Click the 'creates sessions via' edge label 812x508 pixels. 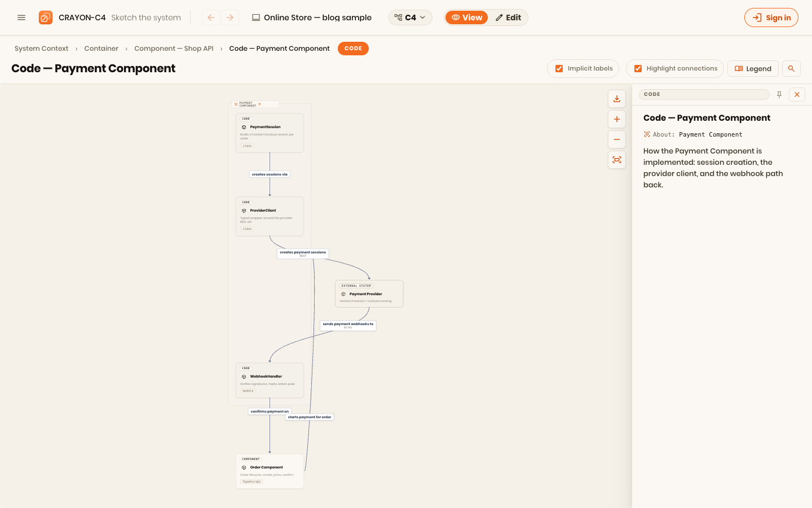pyautogui.click(x=270, y=174)
